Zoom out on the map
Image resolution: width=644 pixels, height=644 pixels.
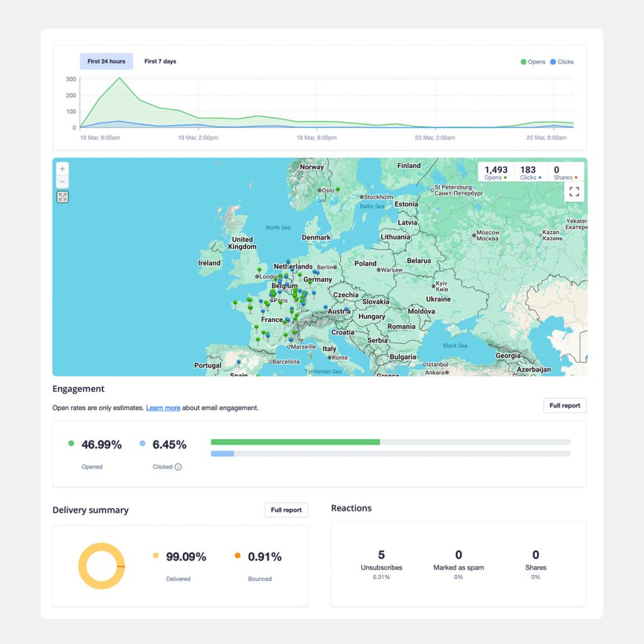62,182
